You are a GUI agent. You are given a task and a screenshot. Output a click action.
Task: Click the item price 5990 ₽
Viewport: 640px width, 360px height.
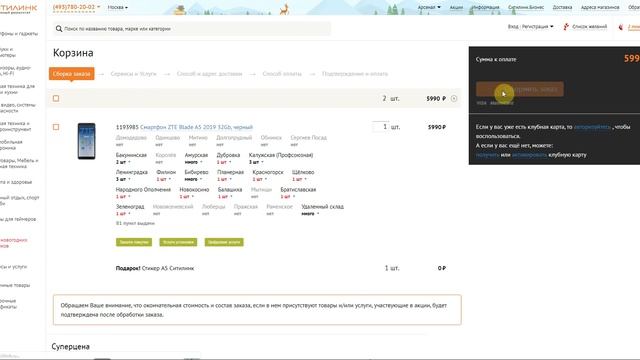pos(437,127)
